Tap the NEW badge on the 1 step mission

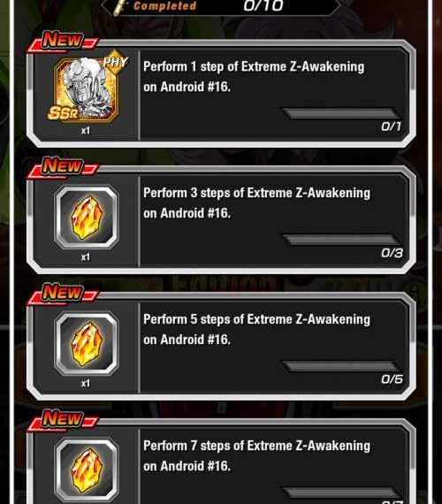pyautogui.click(x=63, y=41)
